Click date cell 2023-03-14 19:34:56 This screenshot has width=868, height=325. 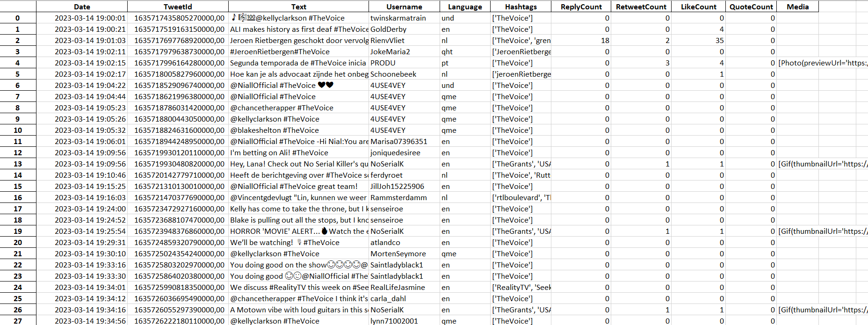82,320
